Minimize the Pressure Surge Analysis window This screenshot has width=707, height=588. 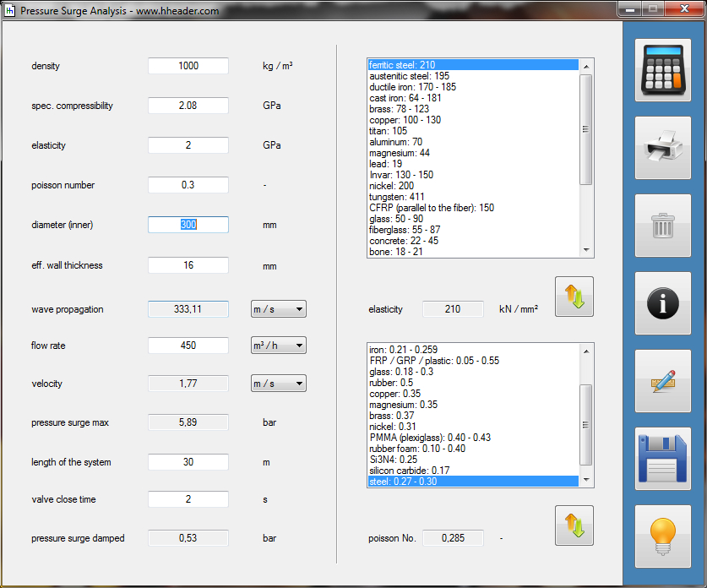630,8
